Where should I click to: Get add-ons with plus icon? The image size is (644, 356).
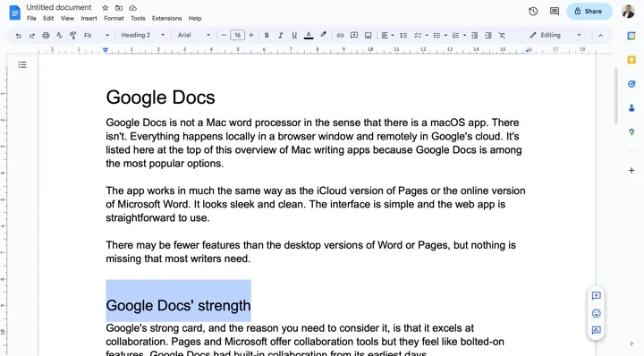(631, 171)
